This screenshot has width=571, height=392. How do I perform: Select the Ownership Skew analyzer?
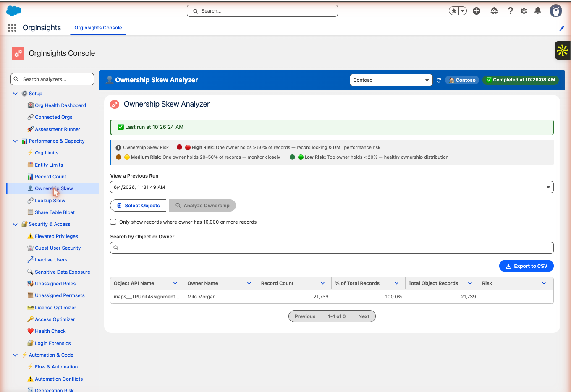pyautogui.click(x=54, y=188)
